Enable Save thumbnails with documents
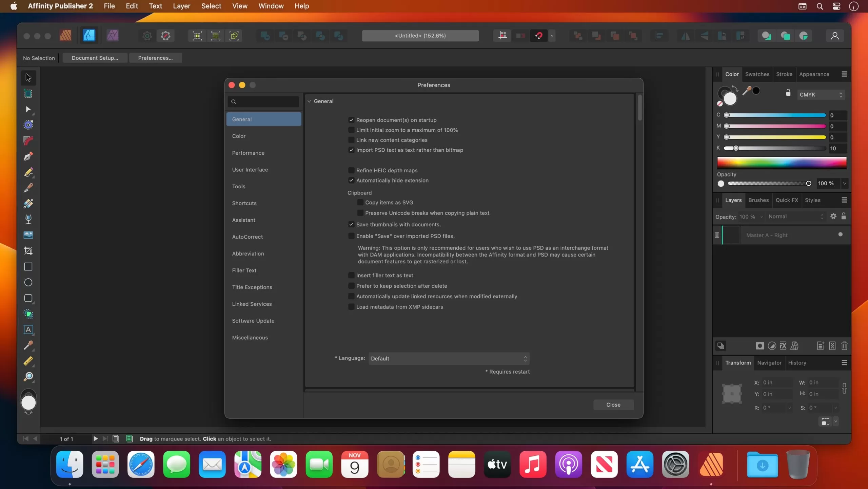This screenshot has width=868, height=489. [x=351, y=224]
